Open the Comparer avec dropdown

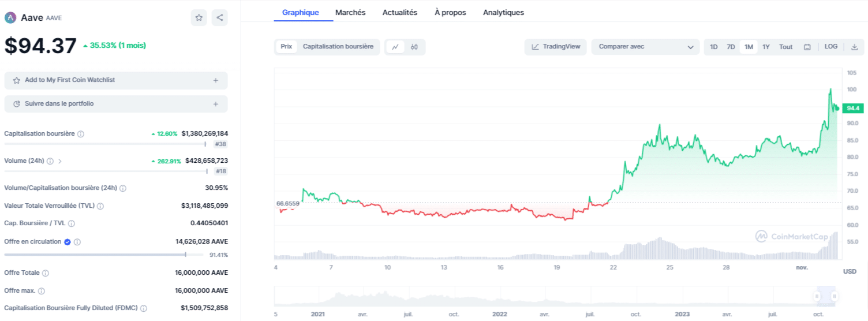[x=645, y=47]
